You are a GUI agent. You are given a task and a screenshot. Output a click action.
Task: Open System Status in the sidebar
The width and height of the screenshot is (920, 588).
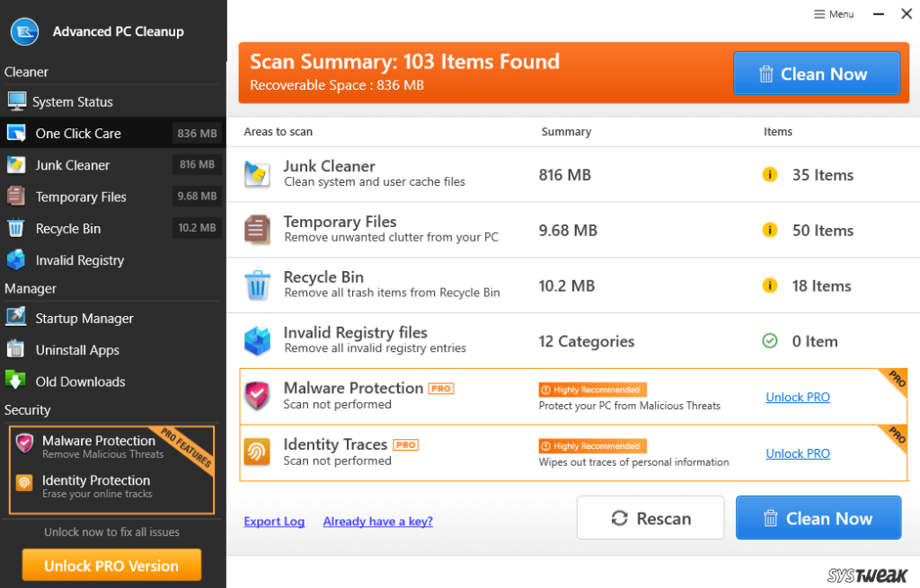[112, 101]
